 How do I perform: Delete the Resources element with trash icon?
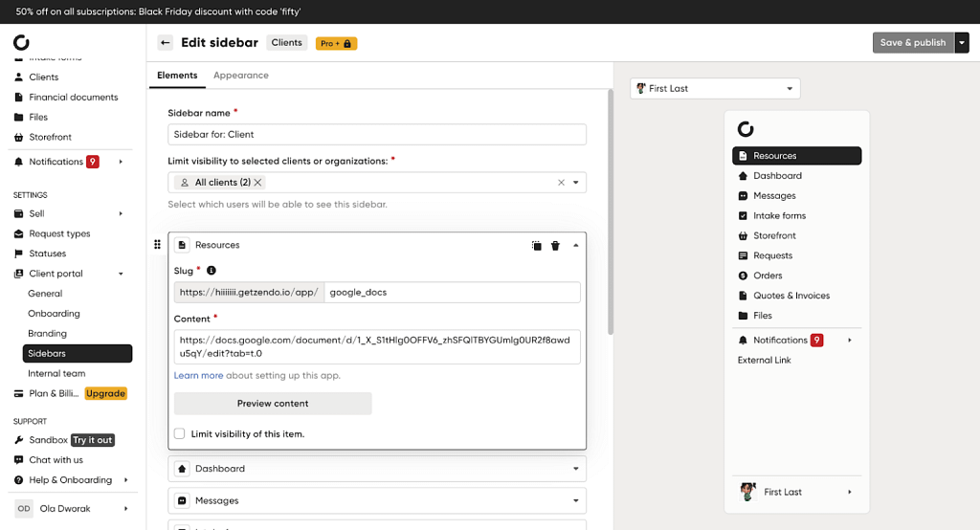coord(555,246)
